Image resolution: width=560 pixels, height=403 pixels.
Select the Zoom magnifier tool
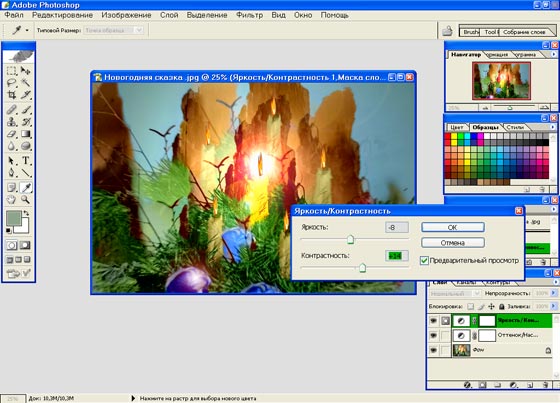pyautogui.click(x=25, y=199)
